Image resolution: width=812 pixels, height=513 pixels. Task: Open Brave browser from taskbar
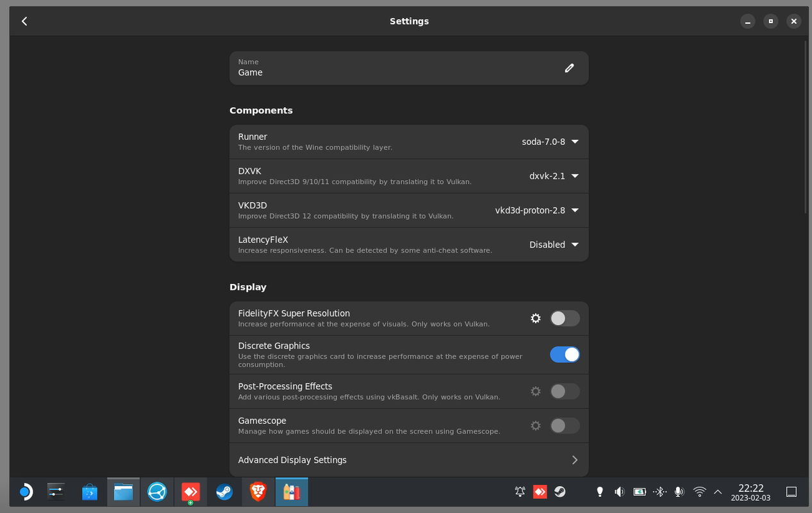(258, 492)
